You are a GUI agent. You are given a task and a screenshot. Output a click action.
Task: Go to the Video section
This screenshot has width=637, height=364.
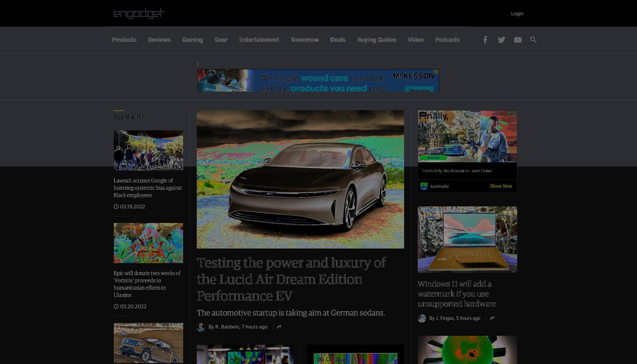416,40
